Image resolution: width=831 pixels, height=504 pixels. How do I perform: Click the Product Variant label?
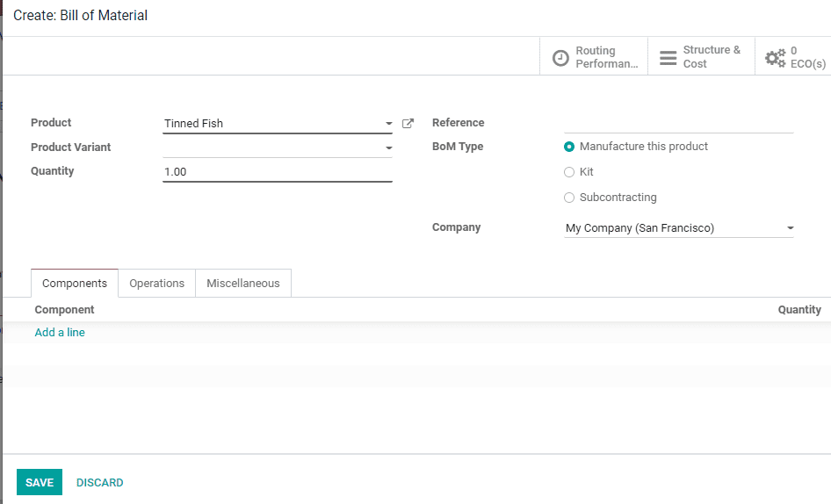click(x=70, y=147)
